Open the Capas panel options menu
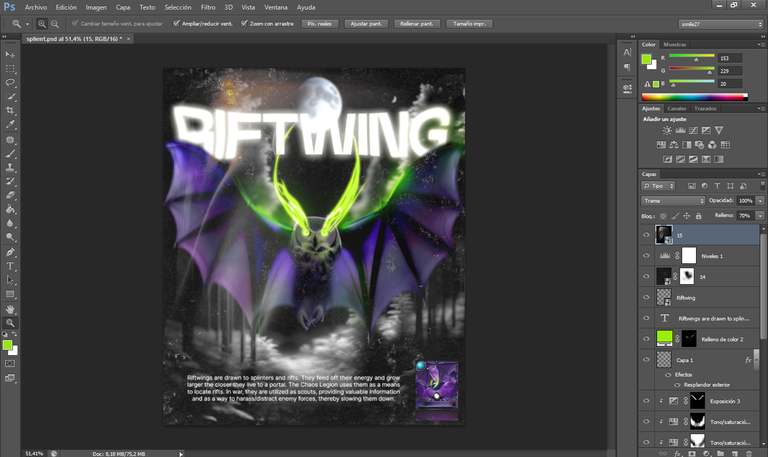 (761, 174)
